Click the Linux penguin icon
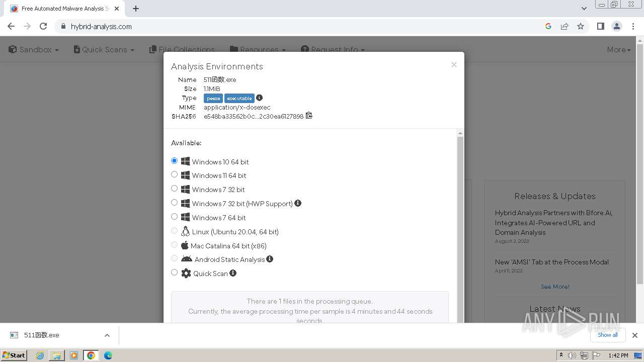This screenshot has width=644, height=362. click(185, 231)
